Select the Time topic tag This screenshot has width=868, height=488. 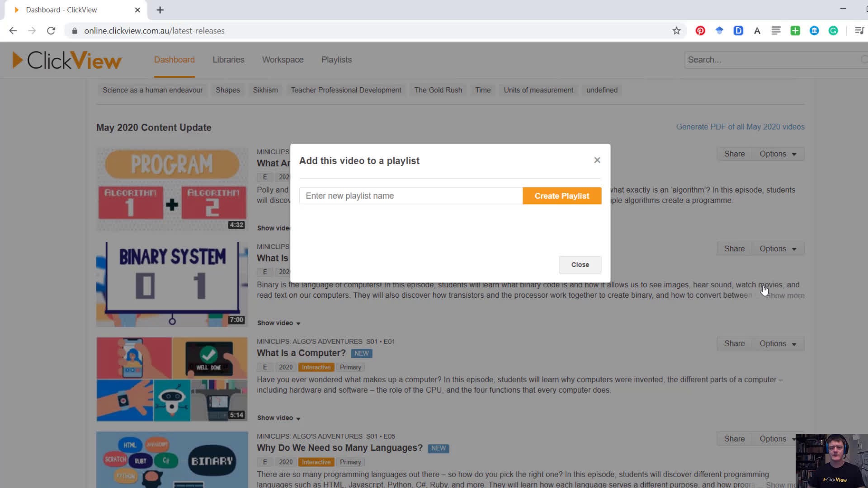click(x=483, y=90)
